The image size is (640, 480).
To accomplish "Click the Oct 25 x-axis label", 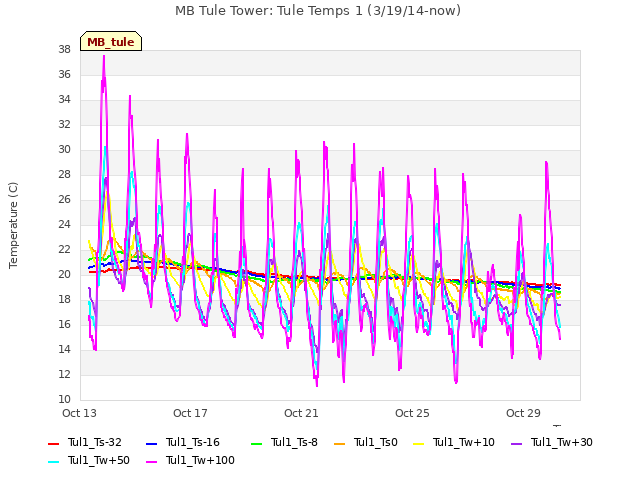I will click(412, 413).
